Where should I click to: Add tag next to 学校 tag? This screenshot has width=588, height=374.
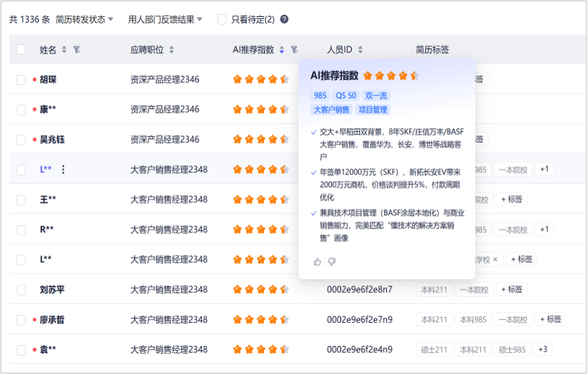point(522,259)
